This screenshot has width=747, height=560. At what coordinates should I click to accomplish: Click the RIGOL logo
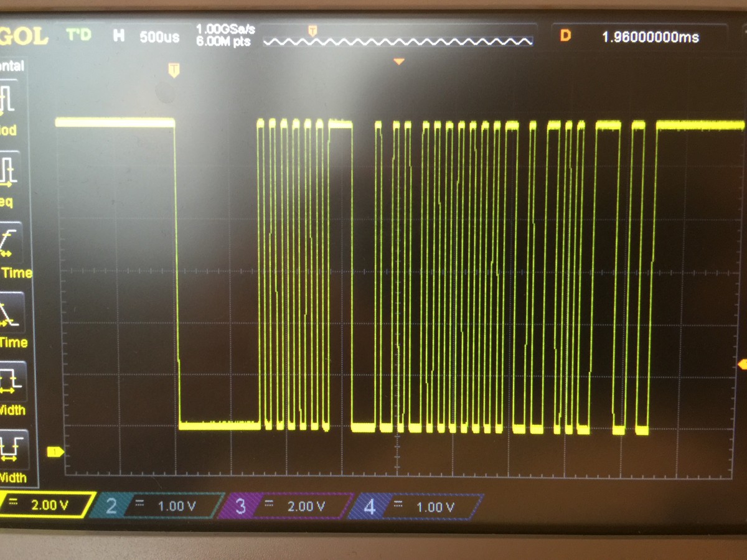click(x=24, y=36)
